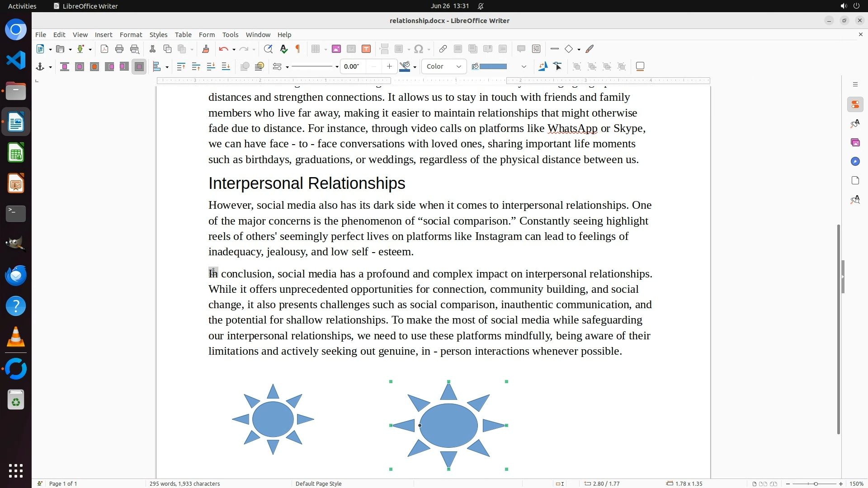Open the Styles menu
This screenshot has width=868, height=488.
(158, 35)
